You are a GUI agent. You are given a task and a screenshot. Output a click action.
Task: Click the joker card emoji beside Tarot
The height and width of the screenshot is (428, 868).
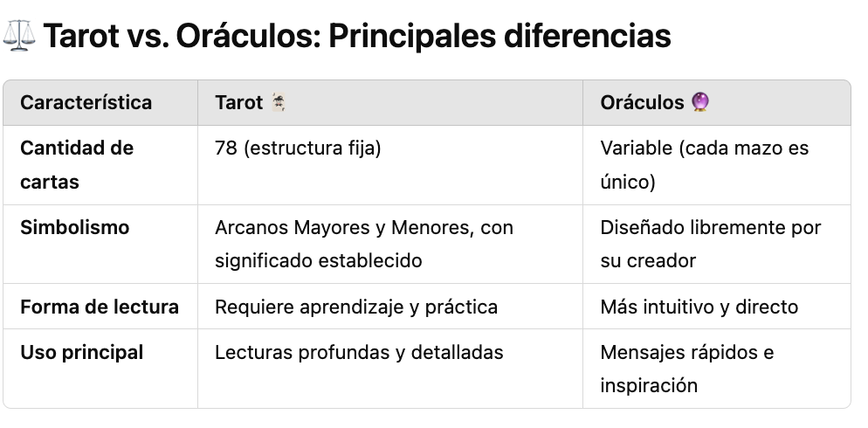[279, 102]
